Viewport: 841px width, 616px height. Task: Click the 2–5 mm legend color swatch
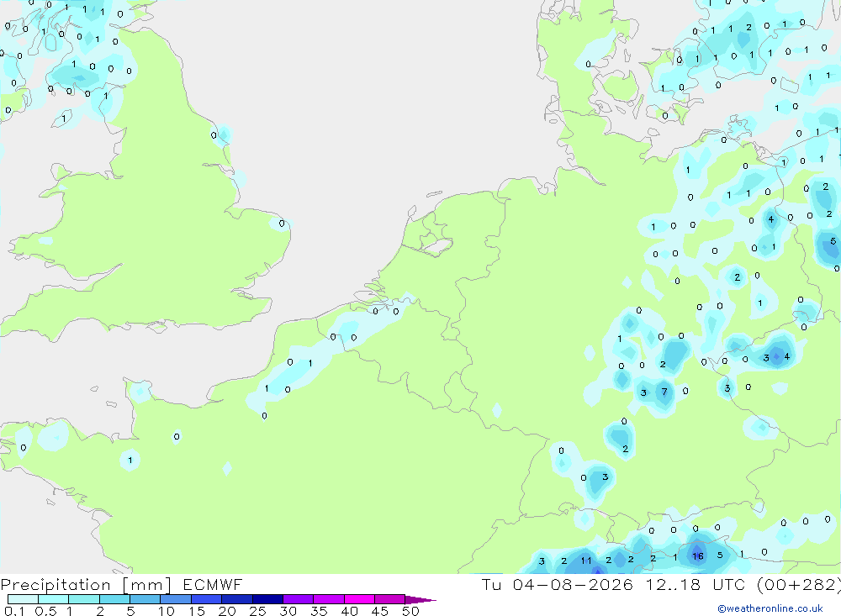(x=114, y=599)
